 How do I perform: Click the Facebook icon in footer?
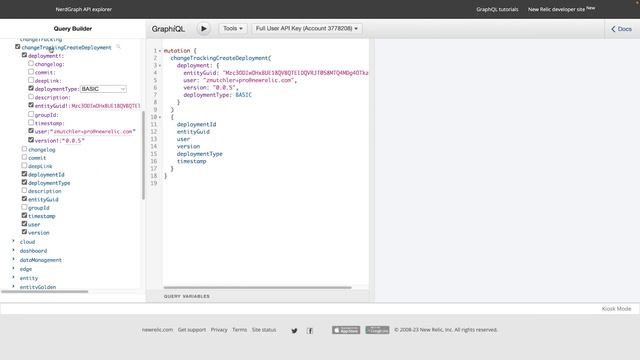310,331
